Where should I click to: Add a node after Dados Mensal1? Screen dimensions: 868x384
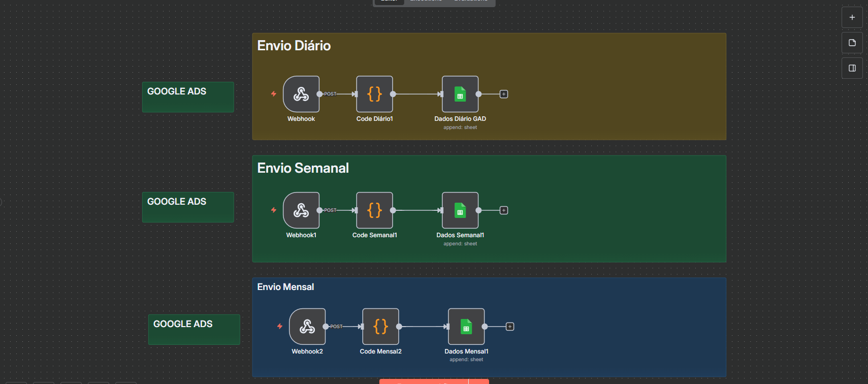click(510, 327)
